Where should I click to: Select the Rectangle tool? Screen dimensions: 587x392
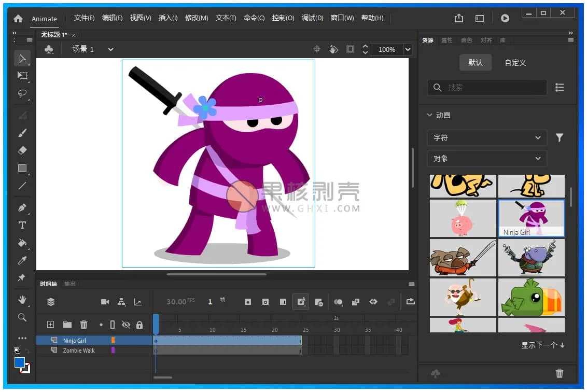[x=22, y=168]
